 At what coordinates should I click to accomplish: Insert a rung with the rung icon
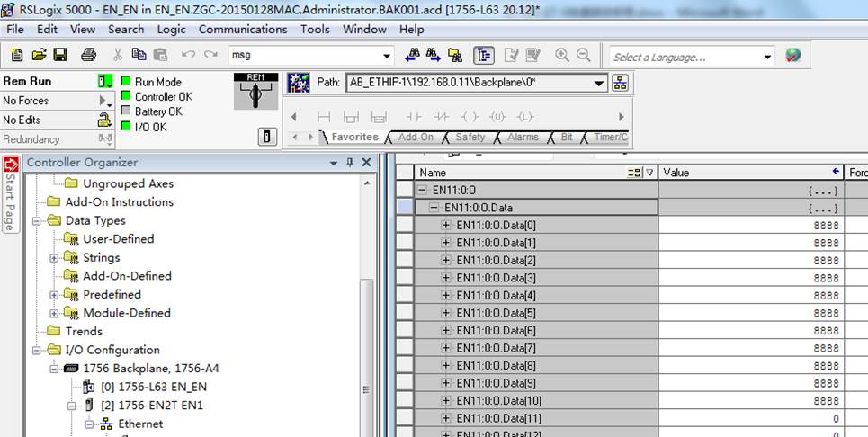pos(323,117)
